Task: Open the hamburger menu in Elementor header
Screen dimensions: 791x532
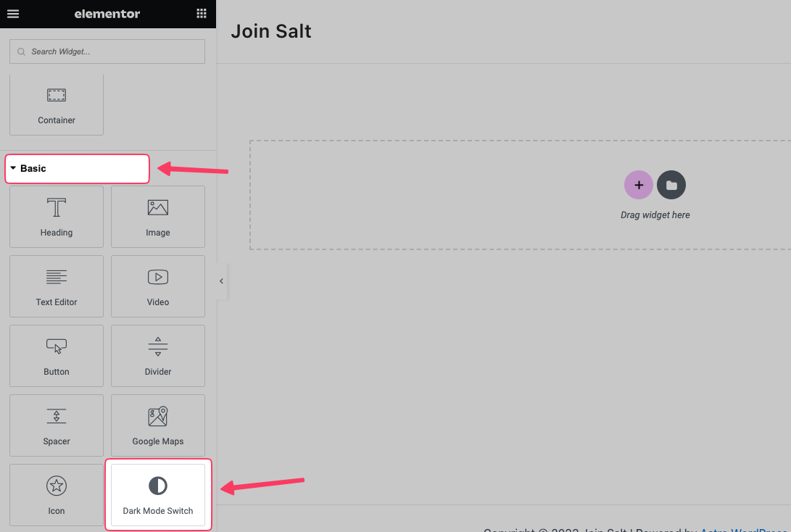Action: [x=13, y=14]
